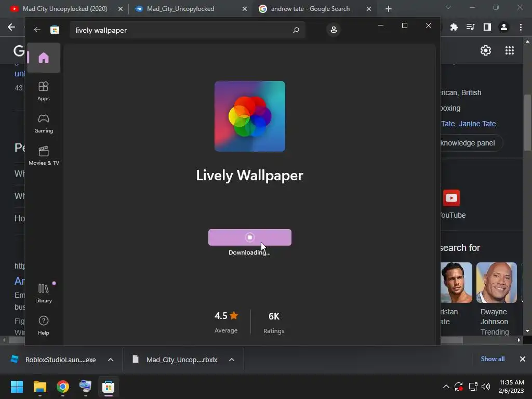Go back in Chrome browser
Screen dimensions: 532x399
coord(11,27)
